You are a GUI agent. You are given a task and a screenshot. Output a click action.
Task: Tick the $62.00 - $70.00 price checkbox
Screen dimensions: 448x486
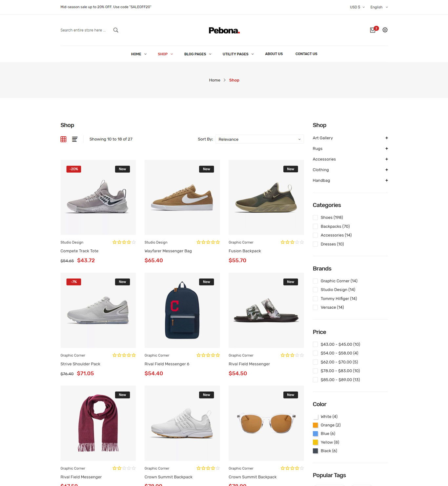(x=315, y=362)
